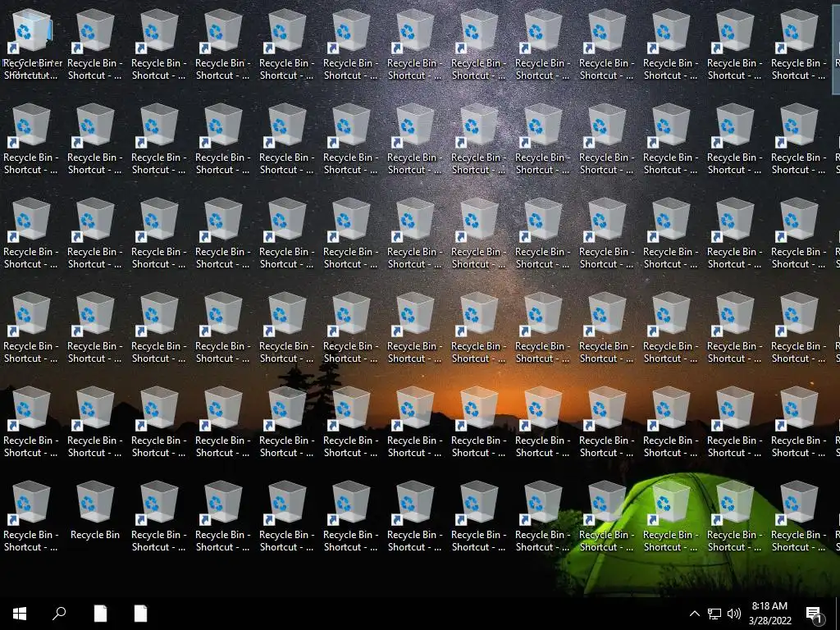Image resolution: width=840 pixels, height=630 pixels.
Task: Show hidden system tray icons
Action: (694, 614)
